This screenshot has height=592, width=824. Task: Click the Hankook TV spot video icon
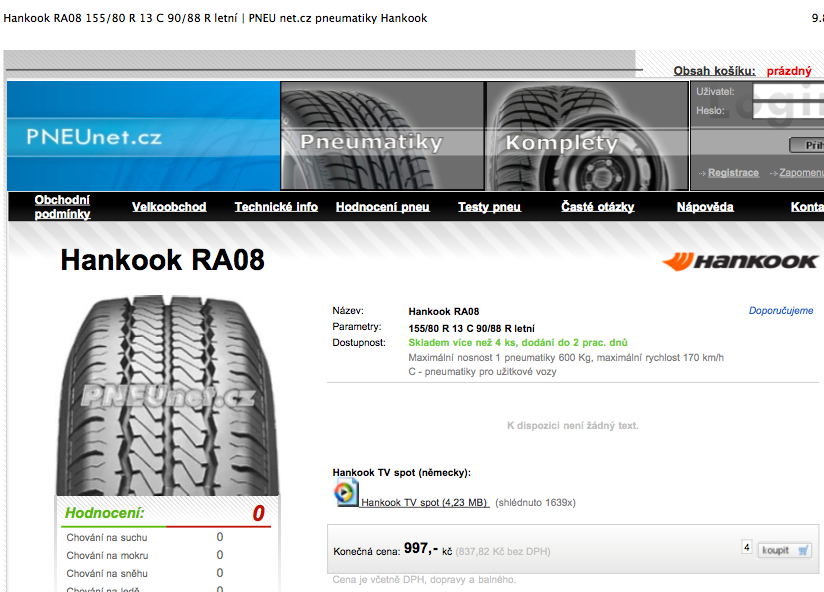pos(346,494)
